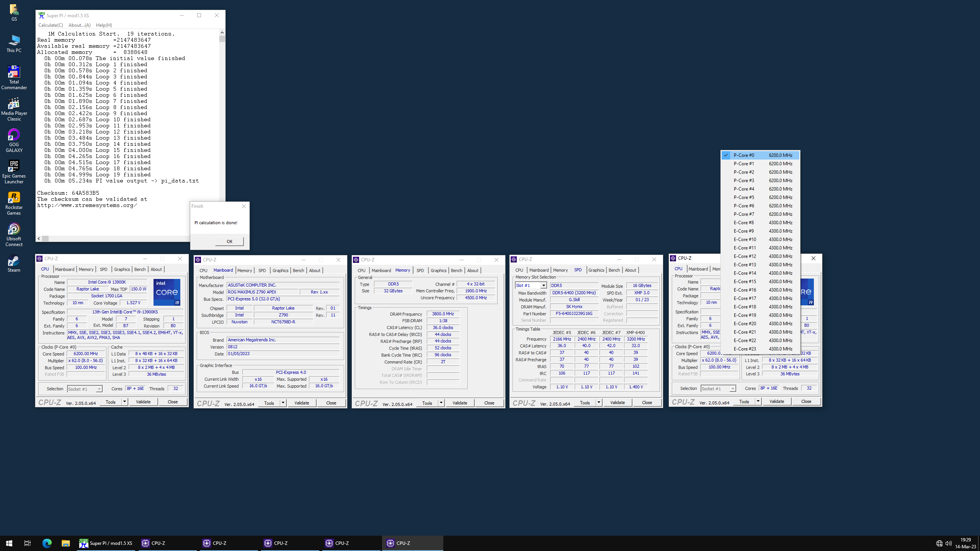Screen dimensions: 980x551
Task: Open Socket #1 selection in fifth CPU-Z
Action: [718, 388]
